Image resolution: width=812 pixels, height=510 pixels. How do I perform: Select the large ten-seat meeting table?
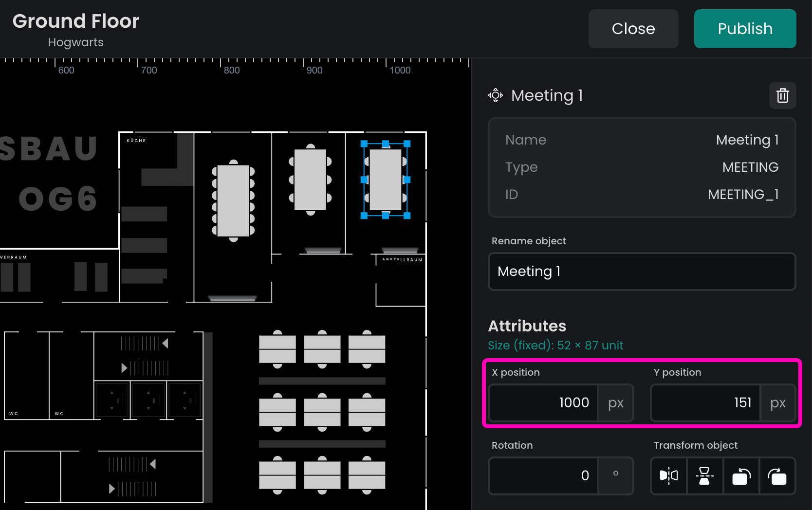coord(233,200)
